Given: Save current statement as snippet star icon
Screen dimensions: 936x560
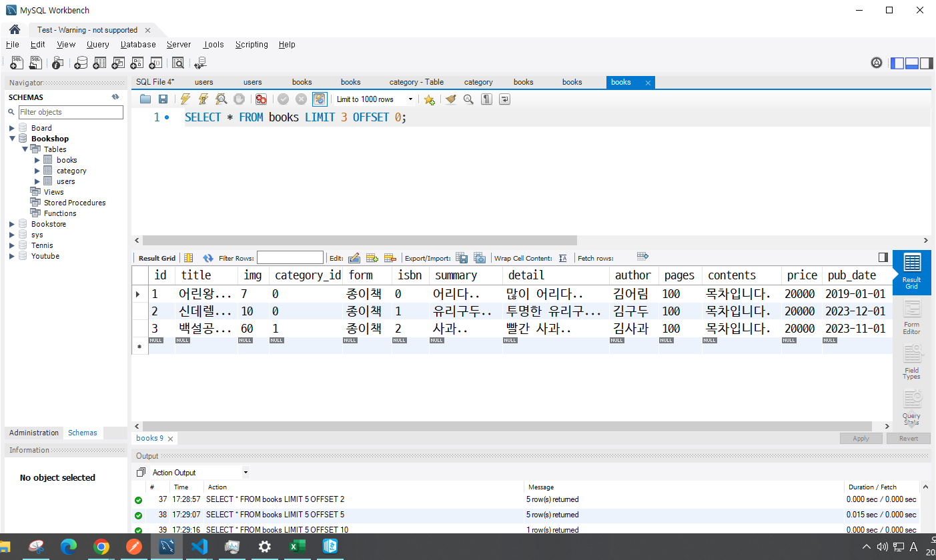Looking at the screenshot, I should pos(430,99).
